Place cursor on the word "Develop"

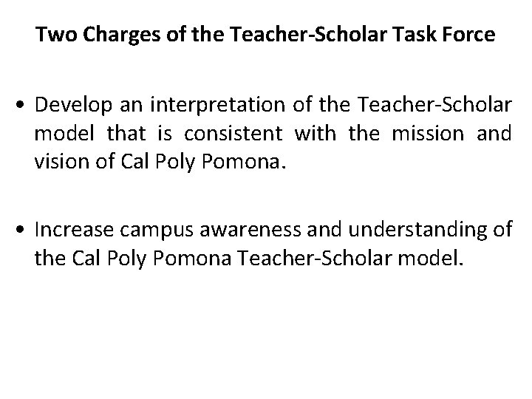point(74,105)
